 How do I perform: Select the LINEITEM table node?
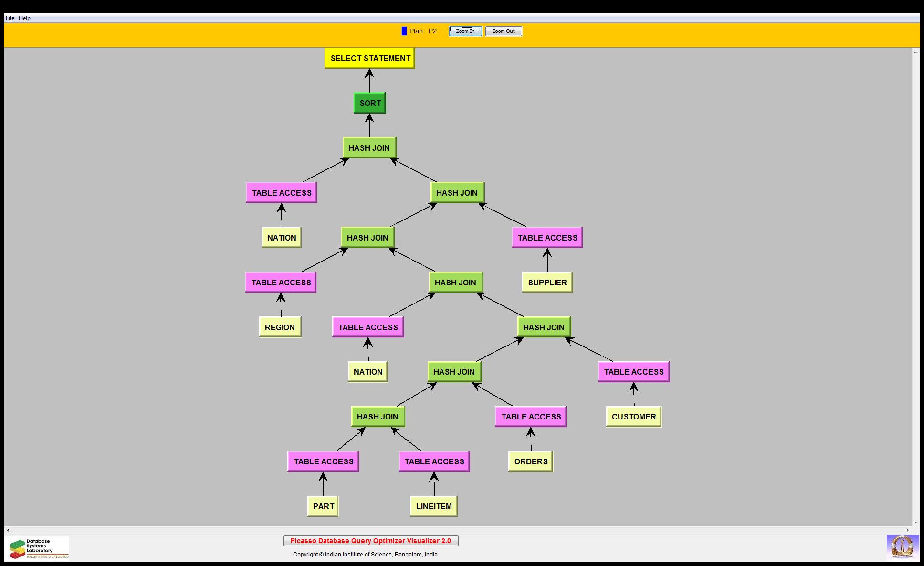(433, 506)
